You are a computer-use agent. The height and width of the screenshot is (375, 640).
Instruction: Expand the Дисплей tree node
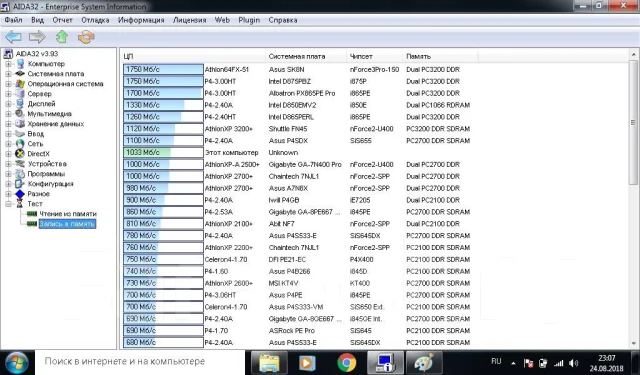click(8, 104)
